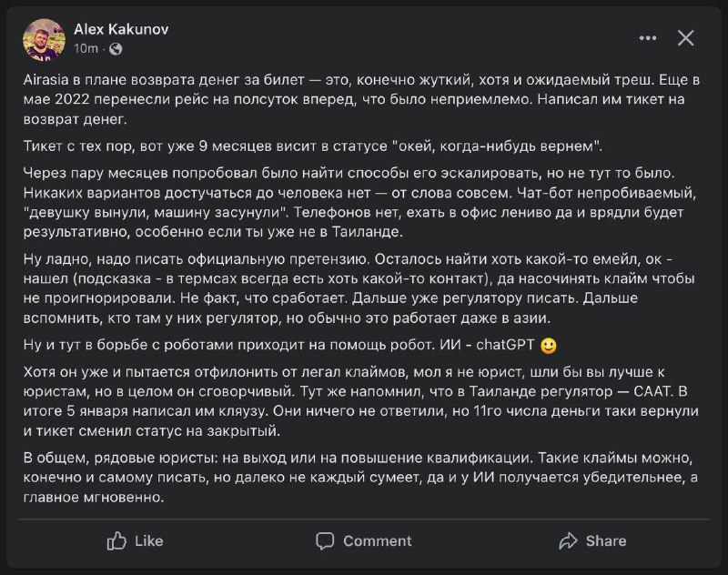
Task: Click the line beginning 'Тикет с тех пор'
Action: [x=313, y=146]
